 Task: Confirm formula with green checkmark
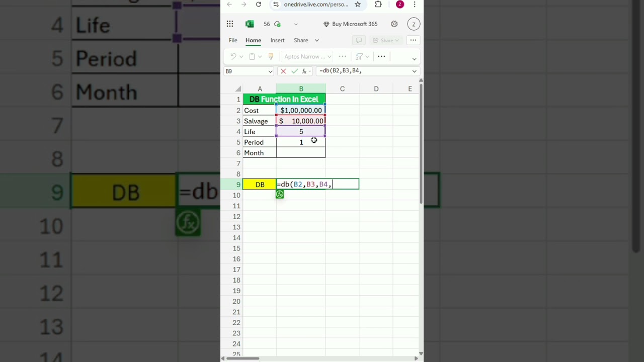point(294,71)
